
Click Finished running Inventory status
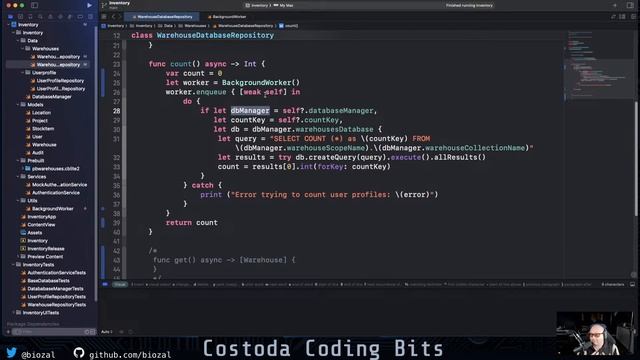469,5
